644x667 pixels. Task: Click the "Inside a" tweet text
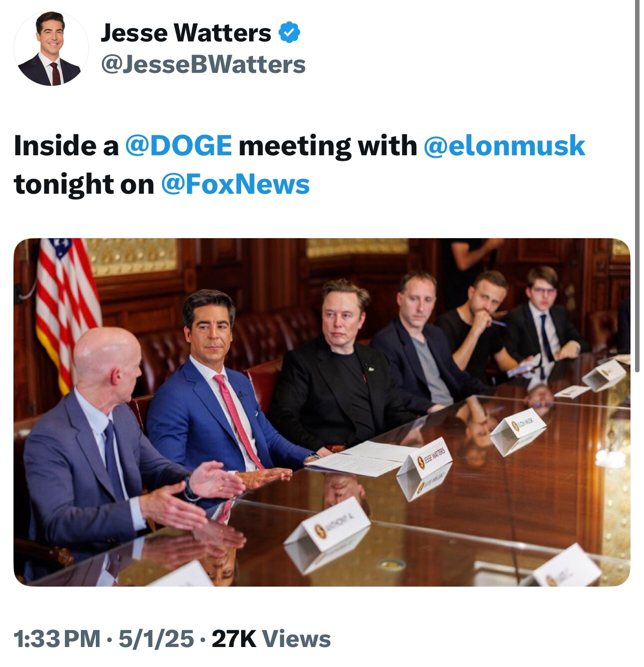pyautogui.click(x=66, y=146)
